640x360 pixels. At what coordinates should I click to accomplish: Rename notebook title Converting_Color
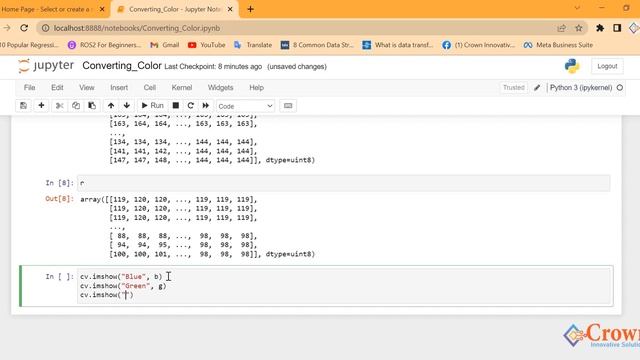click(x=122, y=66)
